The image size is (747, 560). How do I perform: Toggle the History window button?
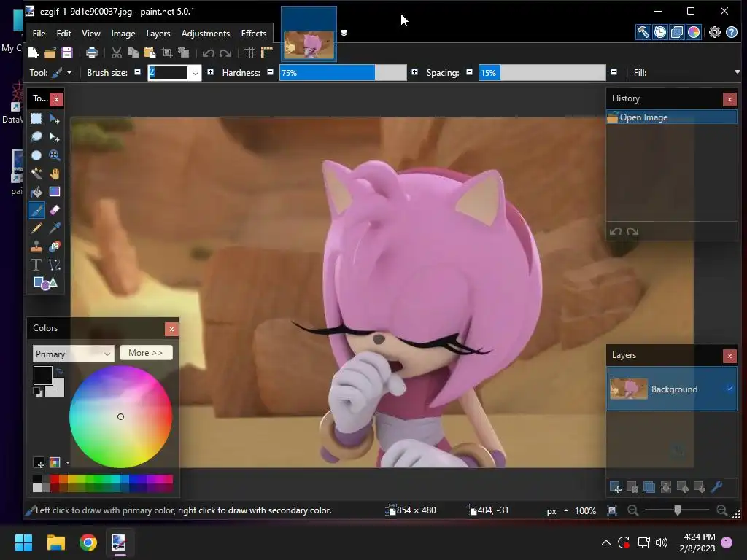659,32
